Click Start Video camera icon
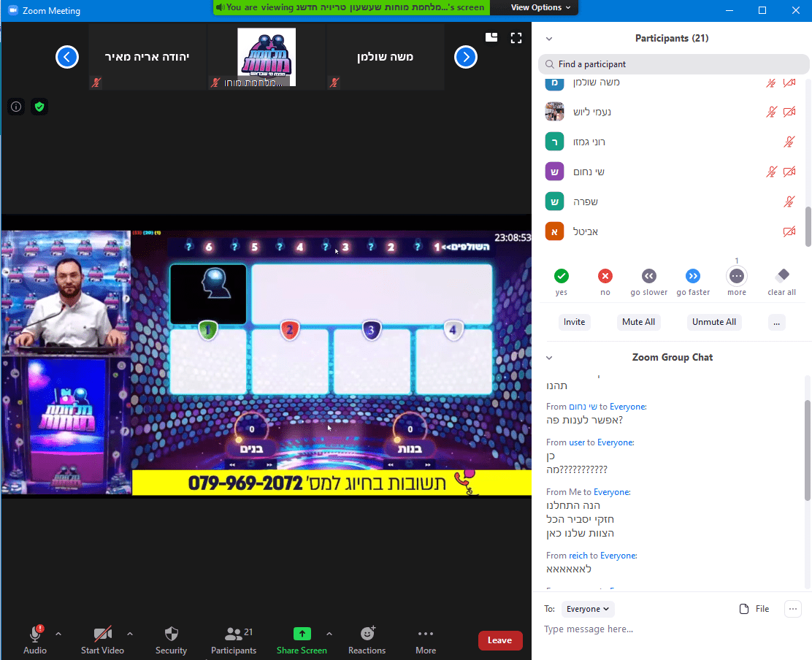812x660 pixels. coord(102,634)
